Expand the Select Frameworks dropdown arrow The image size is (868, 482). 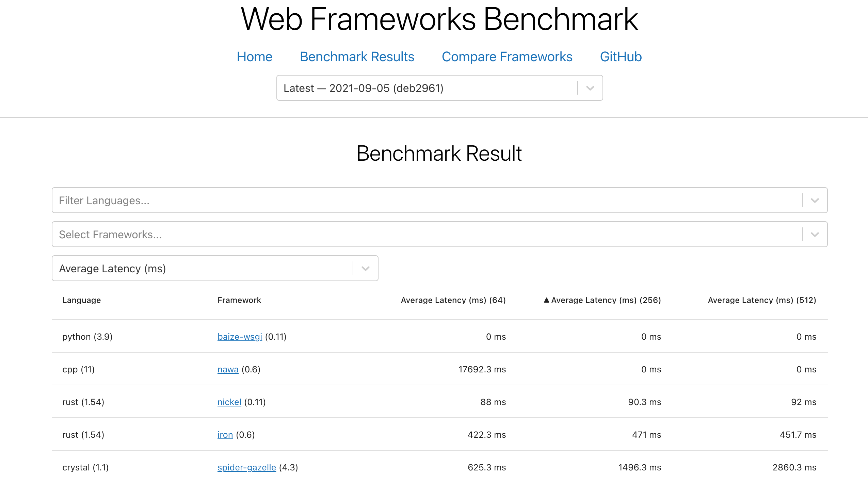pyautogui.click(x=815, y=235)
